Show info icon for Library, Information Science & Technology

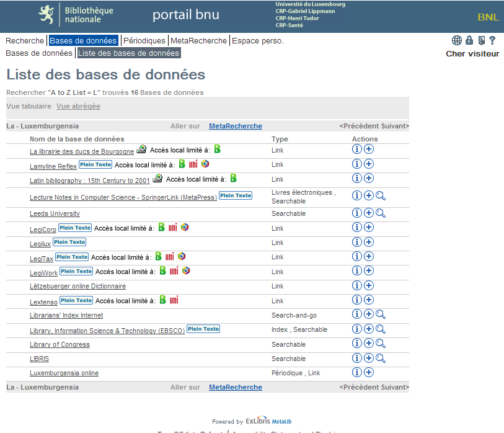(357, 329)
